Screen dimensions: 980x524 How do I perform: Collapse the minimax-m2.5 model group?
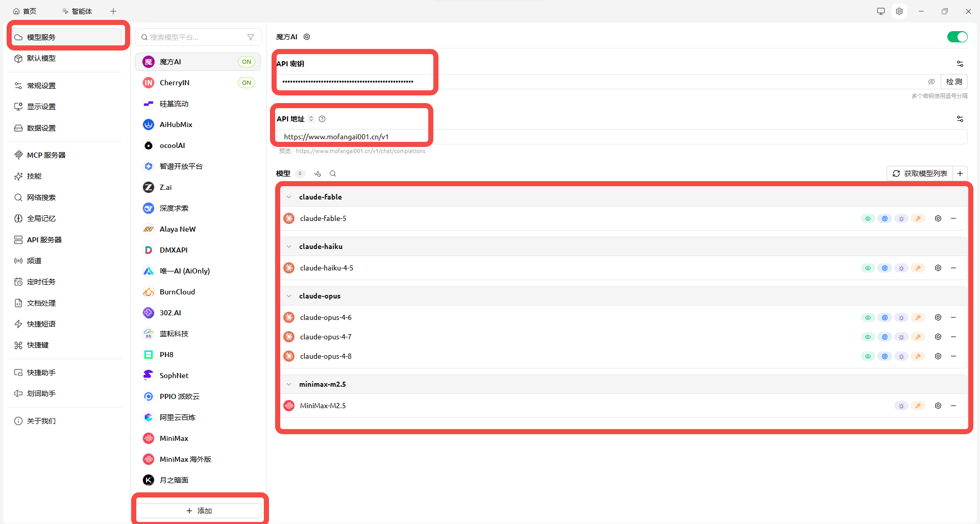pyautogui.click(x=289, y=384)
